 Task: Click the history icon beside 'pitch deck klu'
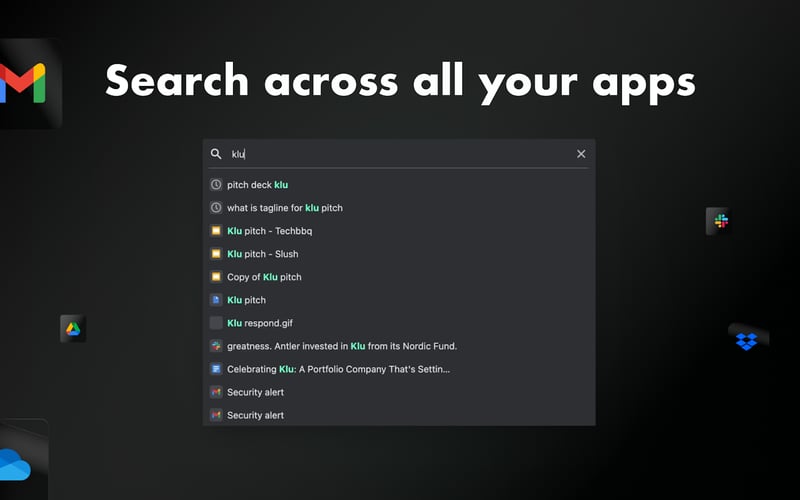(216, 185)
